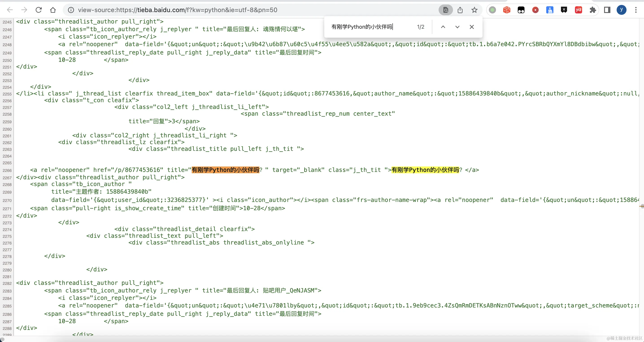
Task: Open the Extensions puzzle-piece menu
Action: coord(592,10)
